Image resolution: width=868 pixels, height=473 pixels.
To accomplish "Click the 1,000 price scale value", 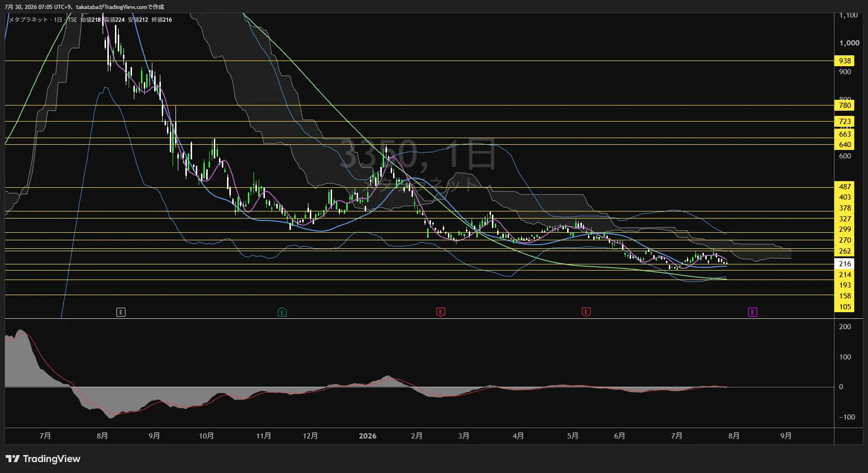I will coord(849,43).
